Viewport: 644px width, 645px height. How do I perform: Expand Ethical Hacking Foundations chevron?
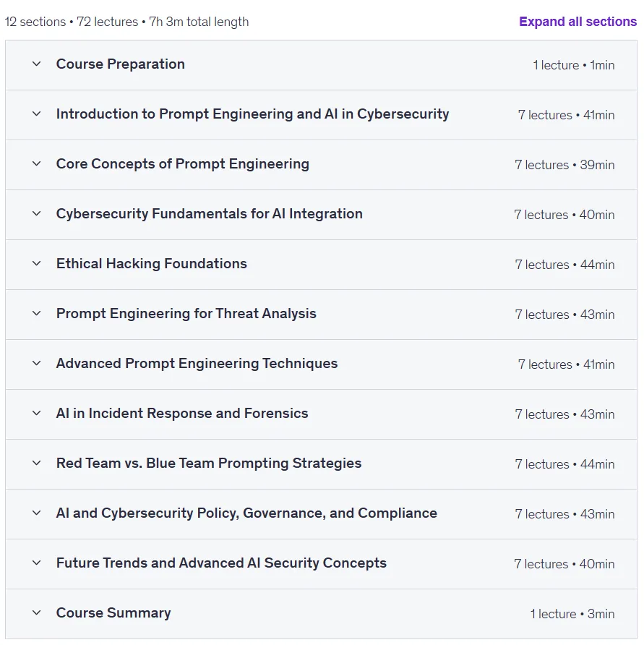point(37,263)
